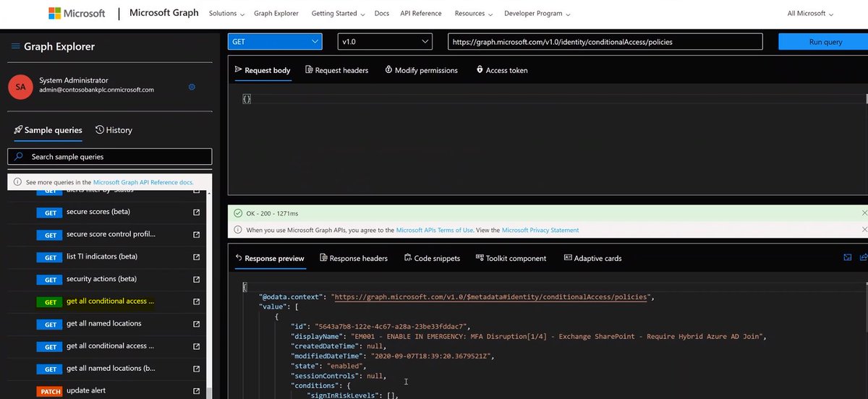The height and width of the screenshot is (399, 868).
Task: Expand the Getting Started menu
Action: pos(338,14)
